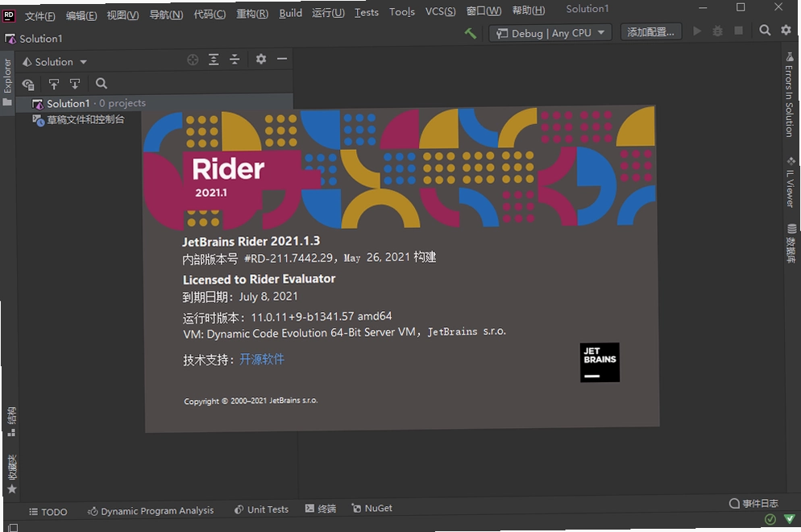Open the 导航(N) menu

pos(166,15)
